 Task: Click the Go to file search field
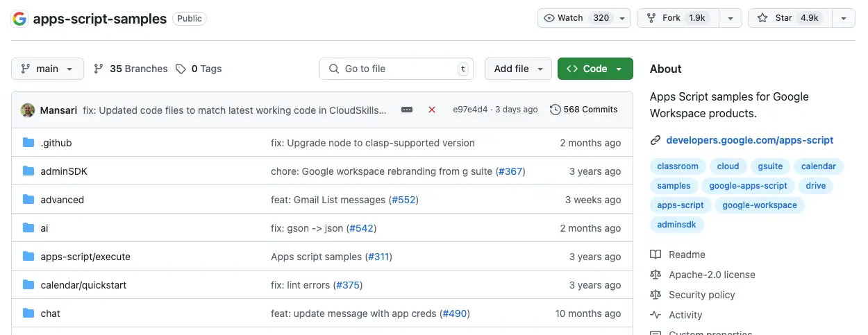[x=397, y=69]
